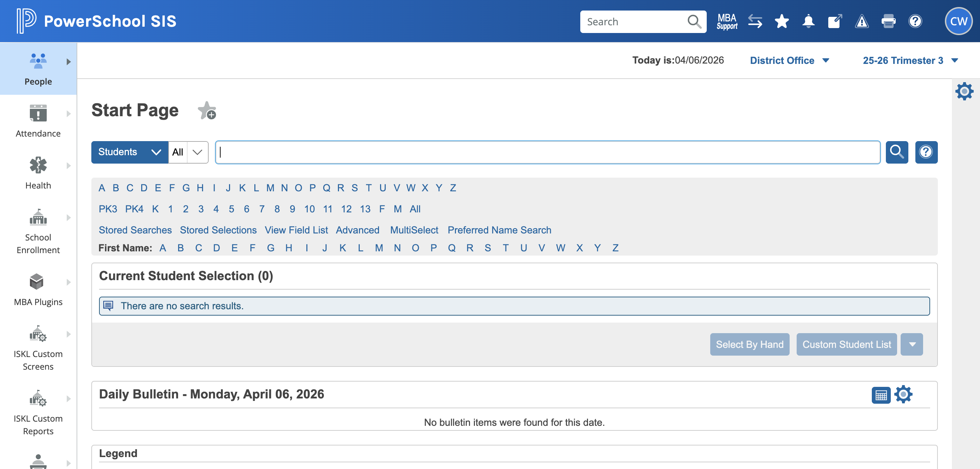Open the Stored Searches link

(x=135, y=230)
